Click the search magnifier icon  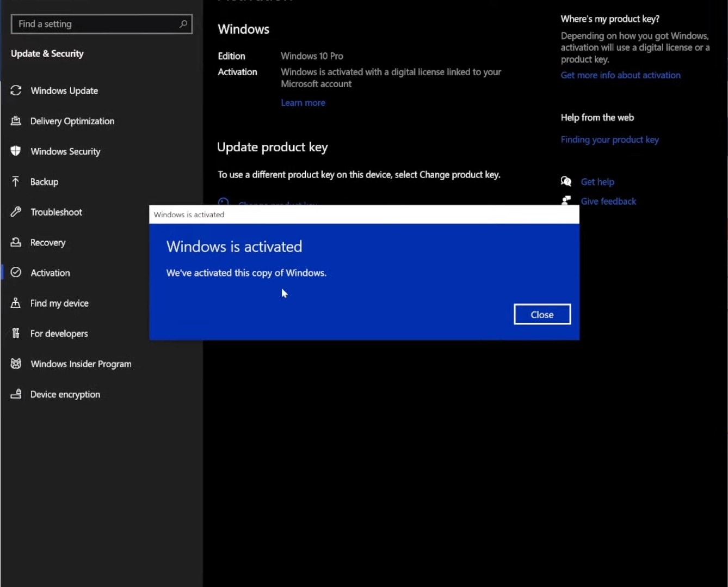[x=183, y=24]
